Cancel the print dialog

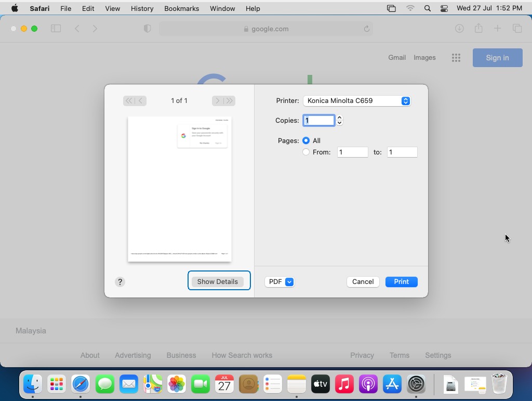pos(363,282)
